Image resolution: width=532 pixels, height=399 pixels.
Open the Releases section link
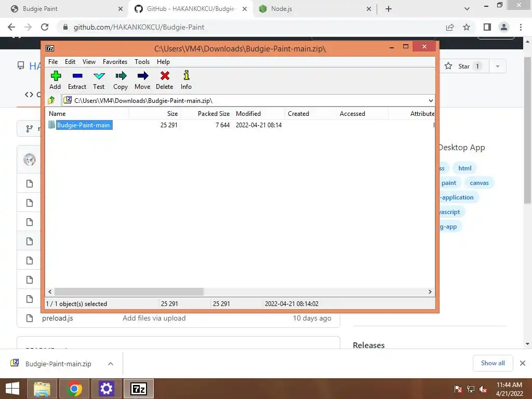click(x=369, y=345)
